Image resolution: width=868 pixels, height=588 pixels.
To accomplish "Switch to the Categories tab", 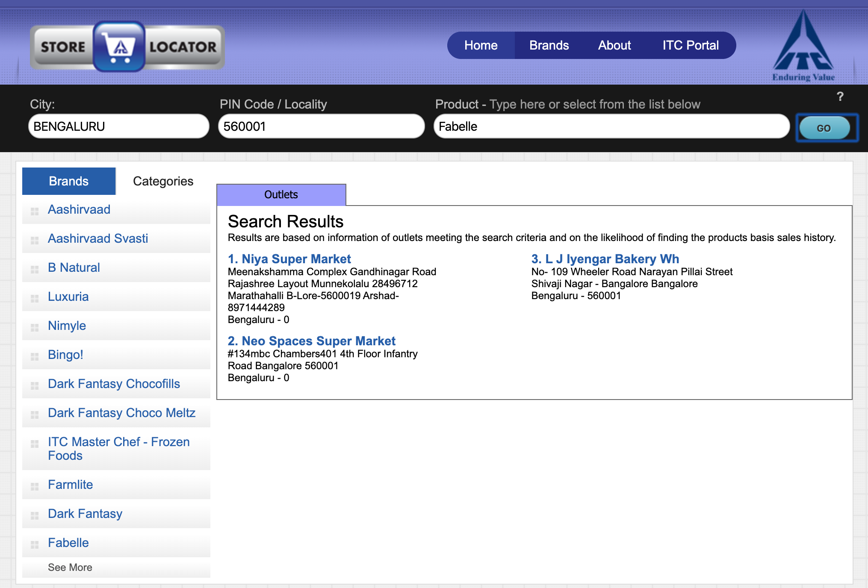I will click(163, 181).
